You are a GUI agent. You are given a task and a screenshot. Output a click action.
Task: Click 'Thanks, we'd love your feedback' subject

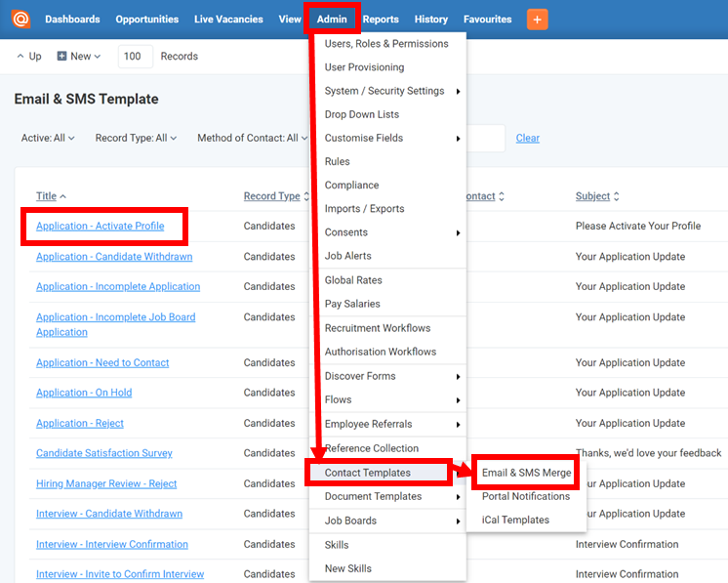coord(648,453)
